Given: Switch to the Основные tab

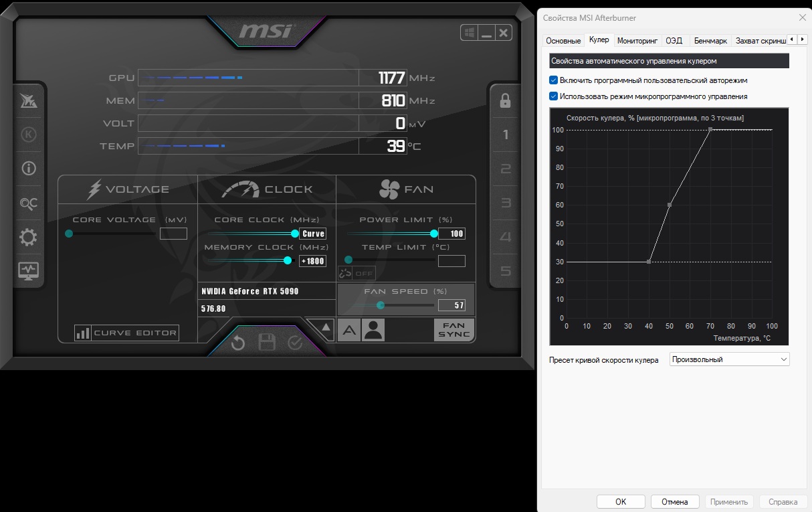Looking at the screenshot, I should pos(563,41).
